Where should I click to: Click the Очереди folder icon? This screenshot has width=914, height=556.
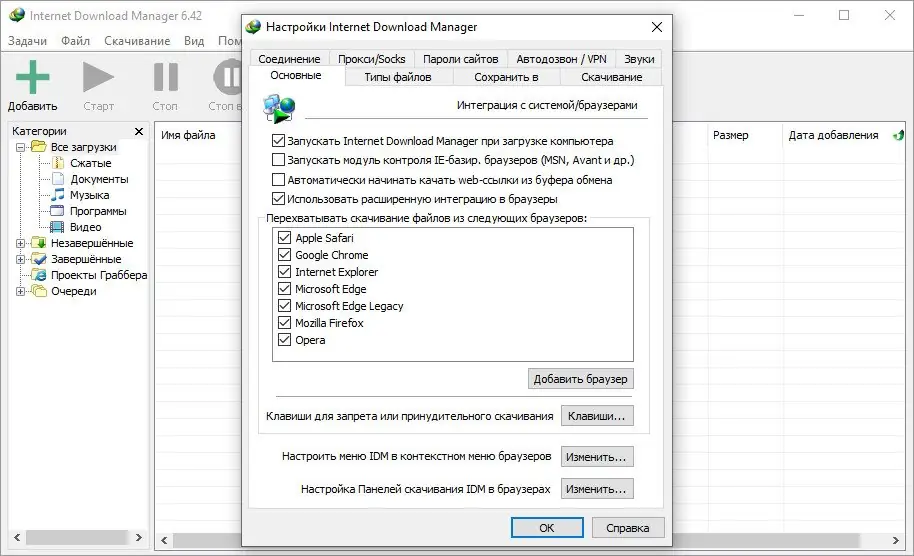(39, 291)
